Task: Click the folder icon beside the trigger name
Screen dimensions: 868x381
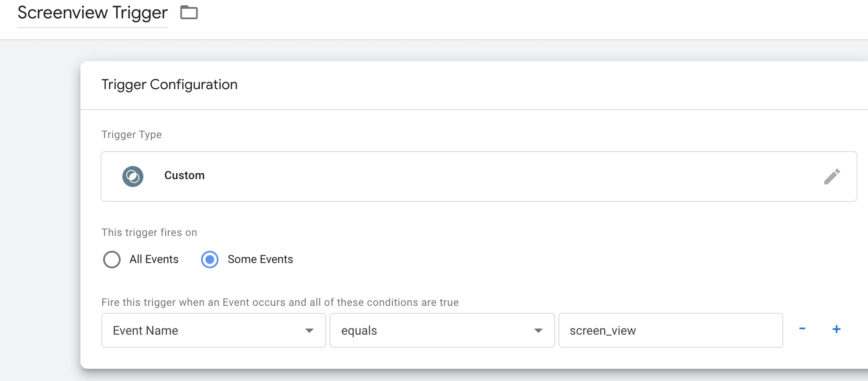Action: [189, 13]
